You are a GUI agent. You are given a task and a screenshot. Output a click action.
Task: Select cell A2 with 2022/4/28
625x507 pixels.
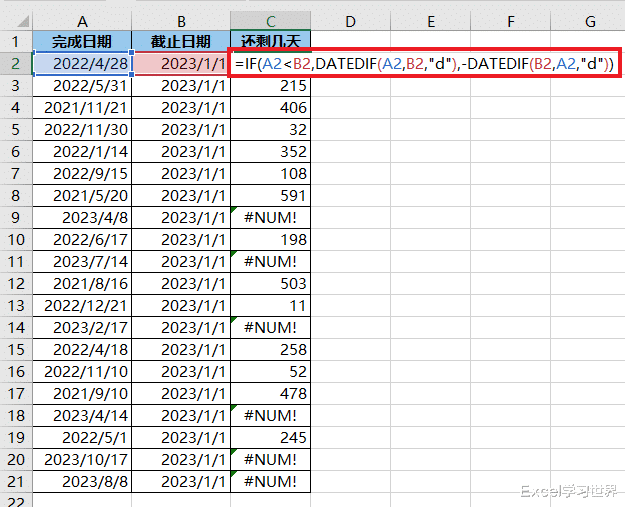82,63
